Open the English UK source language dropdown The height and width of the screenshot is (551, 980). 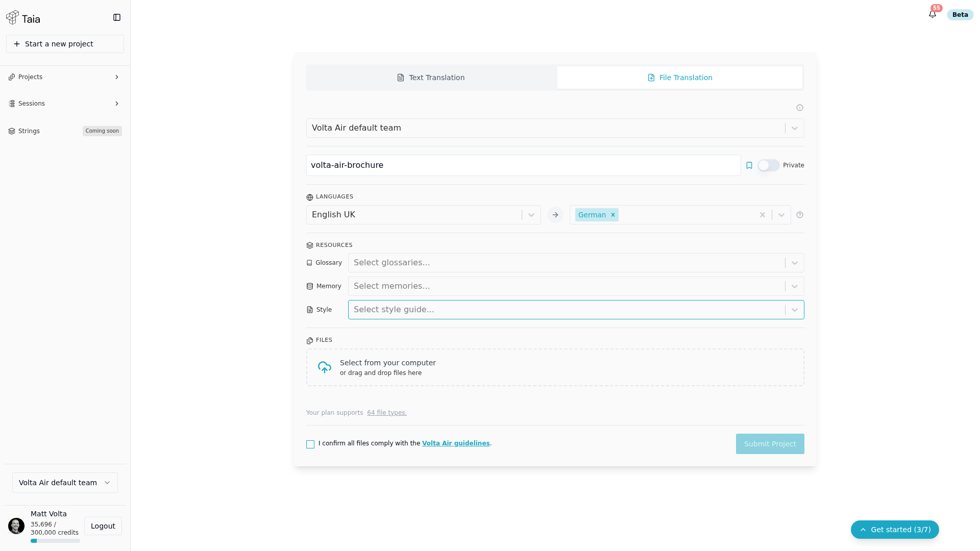[424, 215]
